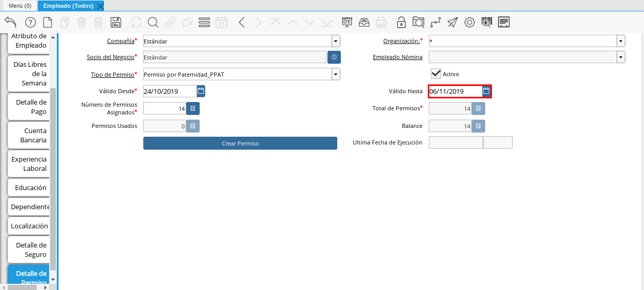The image size is (644, 290).
Task: Open the magnifier find record icon
Action: (x=153, y=22)
